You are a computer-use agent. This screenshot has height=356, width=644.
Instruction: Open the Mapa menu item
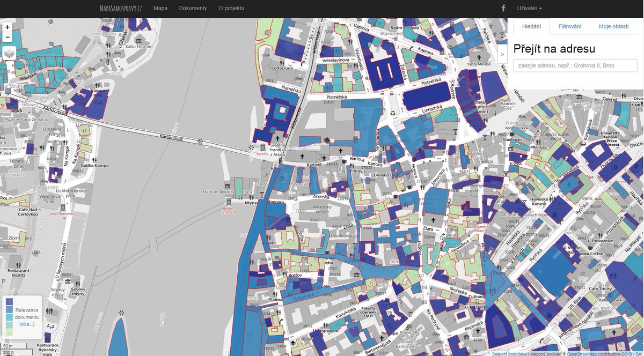159,8
